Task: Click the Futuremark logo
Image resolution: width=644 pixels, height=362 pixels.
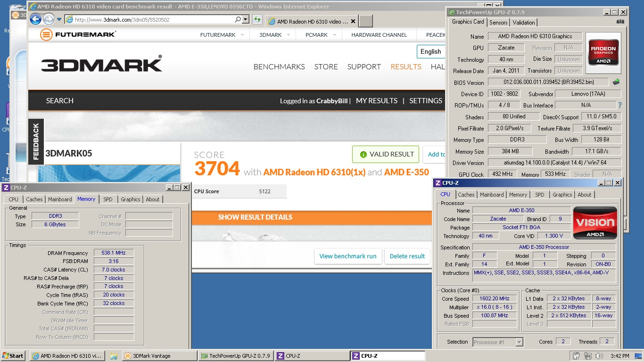Action: tap(78, 34)
